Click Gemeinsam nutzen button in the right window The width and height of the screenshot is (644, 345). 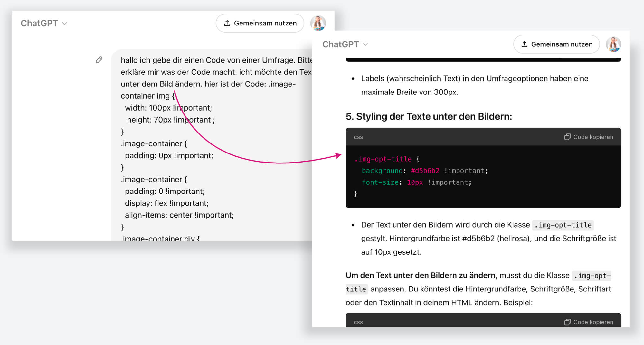point(556,44)
